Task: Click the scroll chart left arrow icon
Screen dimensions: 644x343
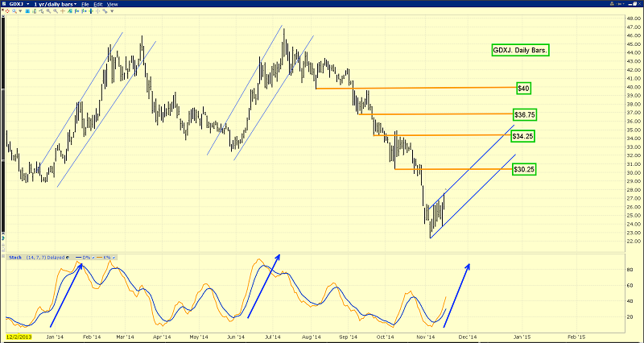Action: click(76, 11)
